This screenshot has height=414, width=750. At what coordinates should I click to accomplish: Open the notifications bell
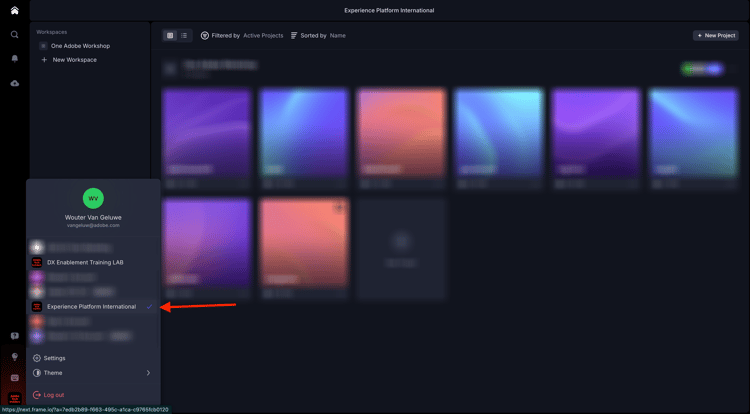tap(14, 58)
